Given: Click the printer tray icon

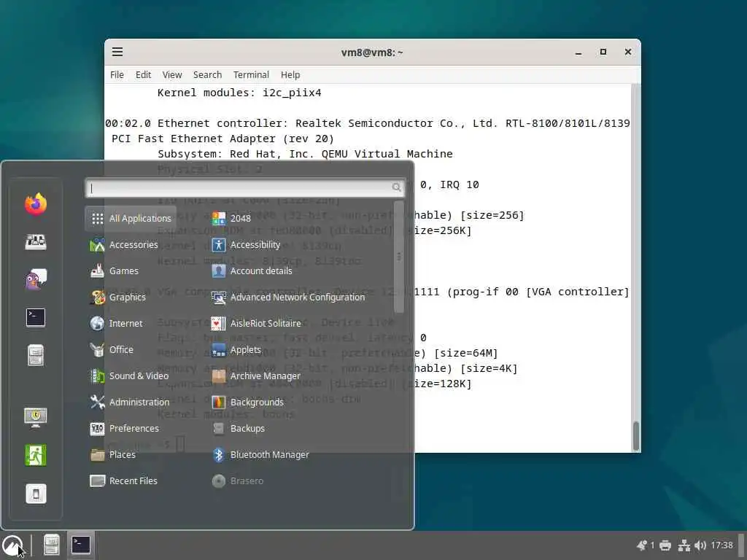Looking at the screenshot, I should pos(665,545).
